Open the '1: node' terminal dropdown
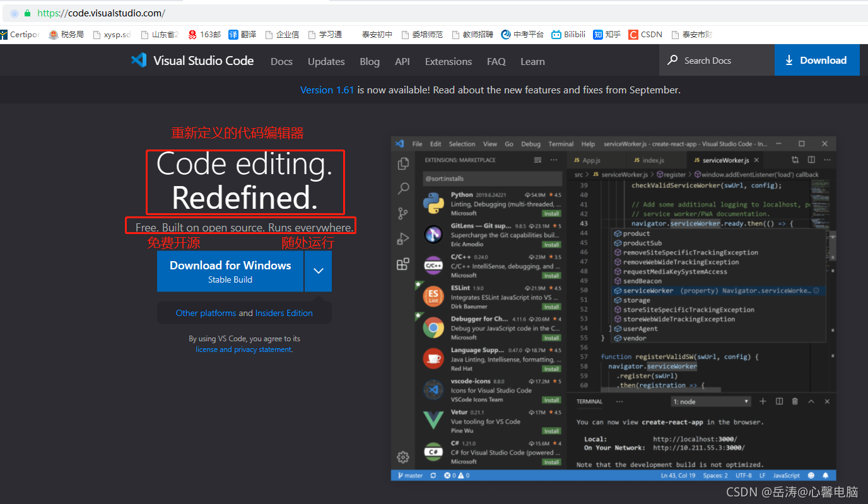868x504 pixels. pyautogui.click(x=711, y=401)
